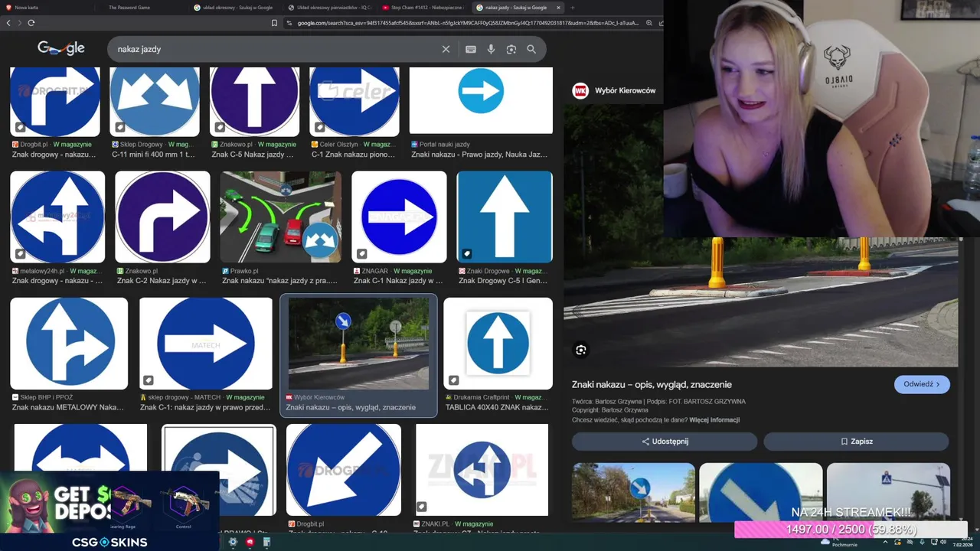Screen dimensions: 980x551
Task: Click the Wybór Kierowców WK logo
Action: click(x=580, y=90)
